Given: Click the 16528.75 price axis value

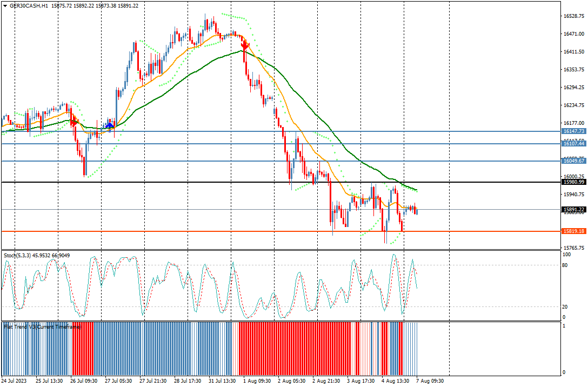Looking at the screenshot, I should [574, 16].
